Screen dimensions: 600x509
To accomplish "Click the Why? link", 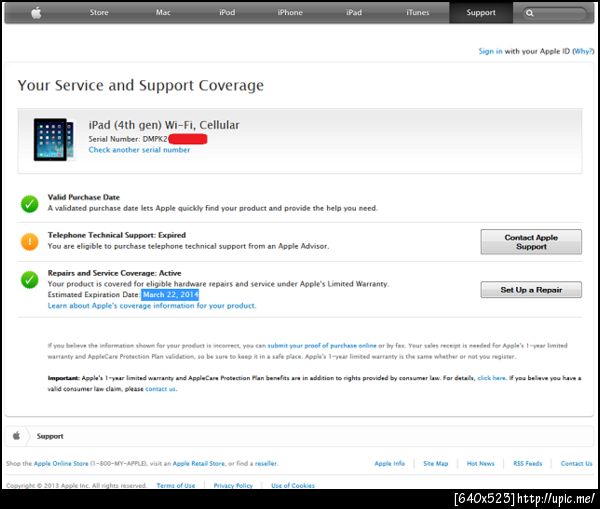I will [583, 51].
